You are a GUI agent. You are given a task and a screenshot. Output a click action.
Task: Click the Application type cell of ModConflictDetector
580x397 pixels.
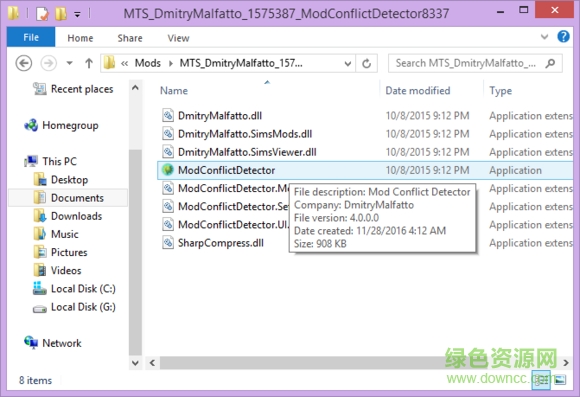point(515,170)
